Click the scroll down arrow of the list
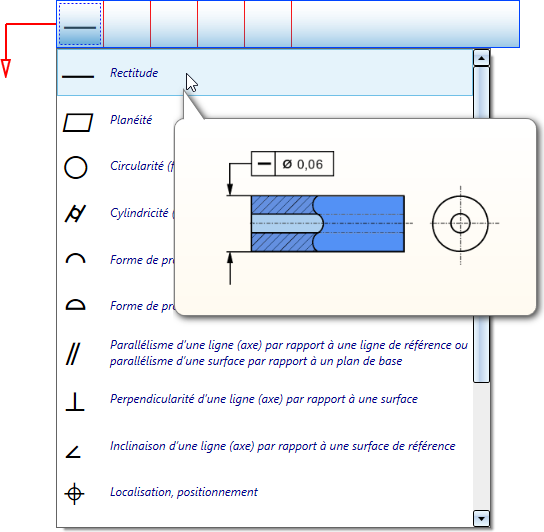The width and height of the screenshot is (544, 532). click(x=481, y=519)
